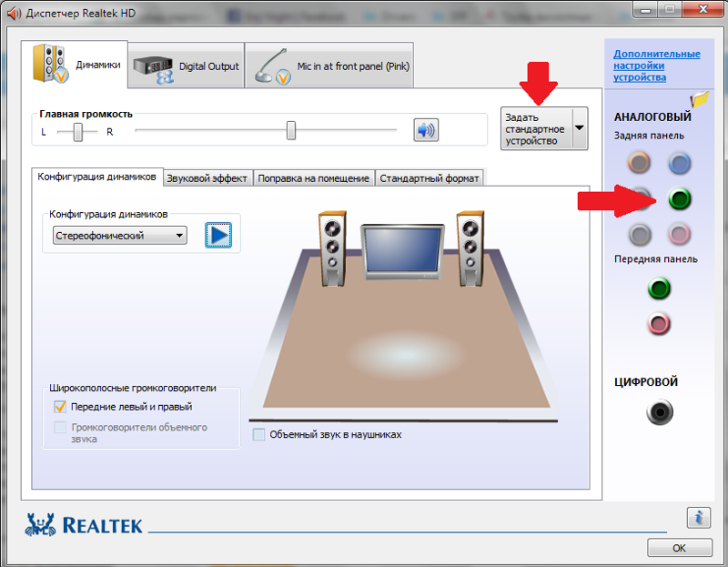Click the left front speaker in the room preview

pyautogui.click(x=332, y=248)
